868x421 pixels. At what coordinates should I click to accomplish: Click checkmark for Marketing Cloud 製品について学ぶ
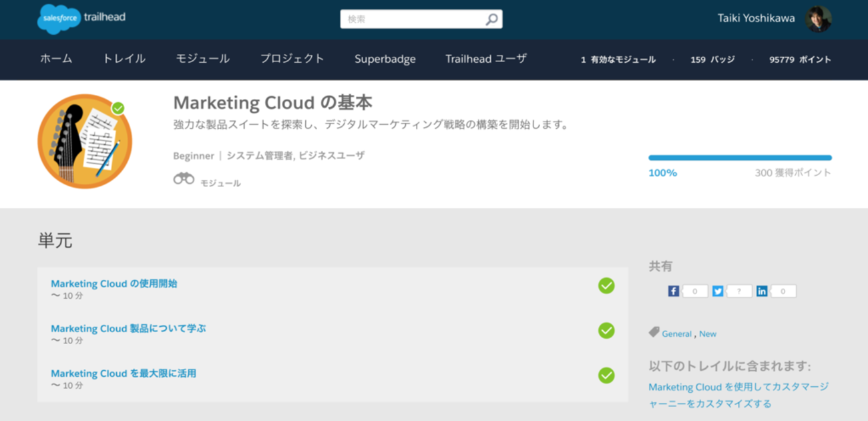pyautogui.click(x=606, y=331)
